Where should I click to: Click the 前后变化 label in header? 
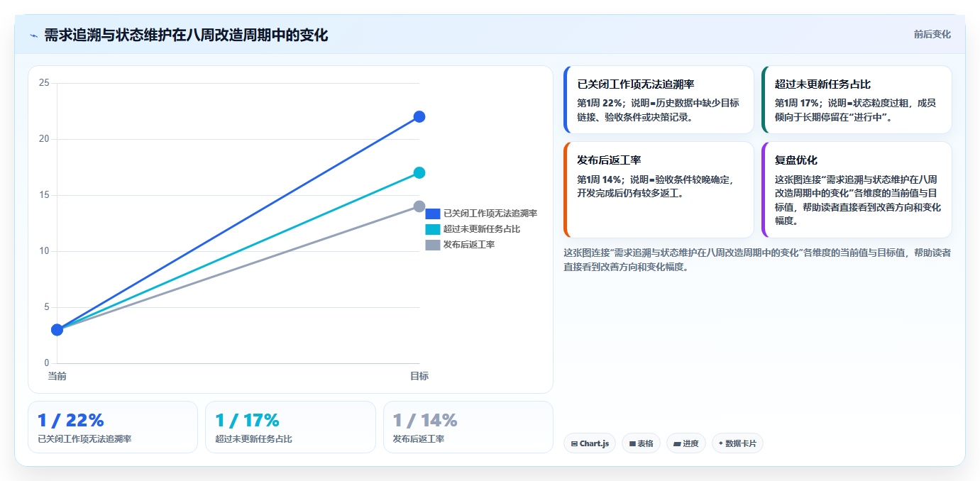click(x=932, y=34)
